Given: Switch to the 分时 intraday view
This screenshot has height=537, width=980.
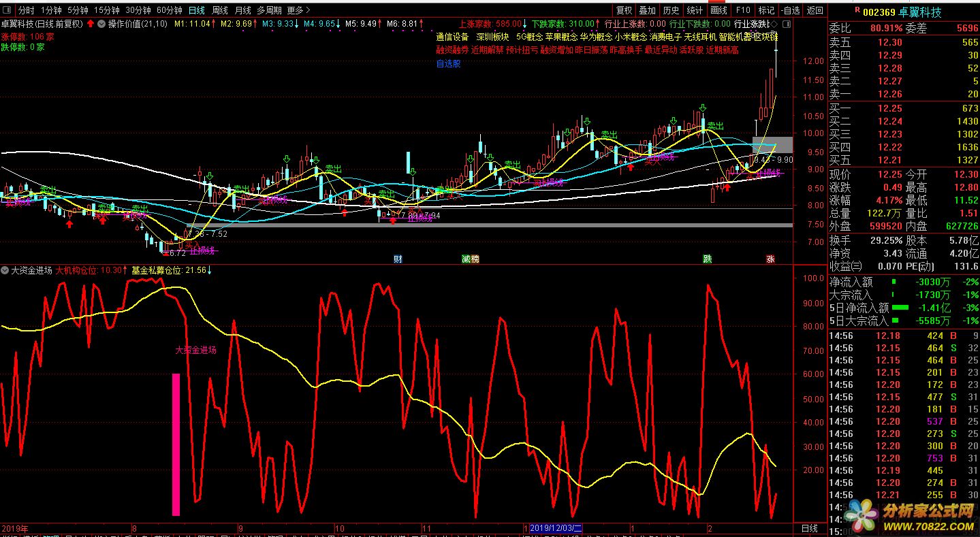Looking at the screenshot, I should [26, 10].
